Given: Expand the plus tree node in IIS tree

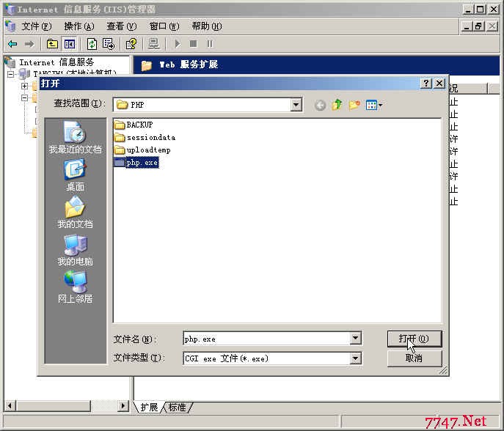Looking at the screenshot, I should (x=24, y=86).
